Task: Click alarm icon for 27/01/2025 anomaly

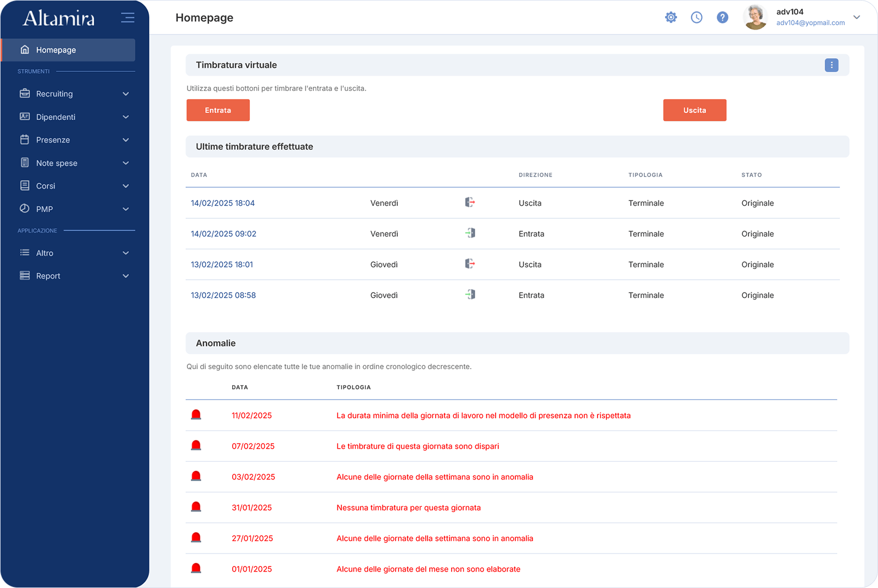Action: pyautogui.click(x=196, y=538)
